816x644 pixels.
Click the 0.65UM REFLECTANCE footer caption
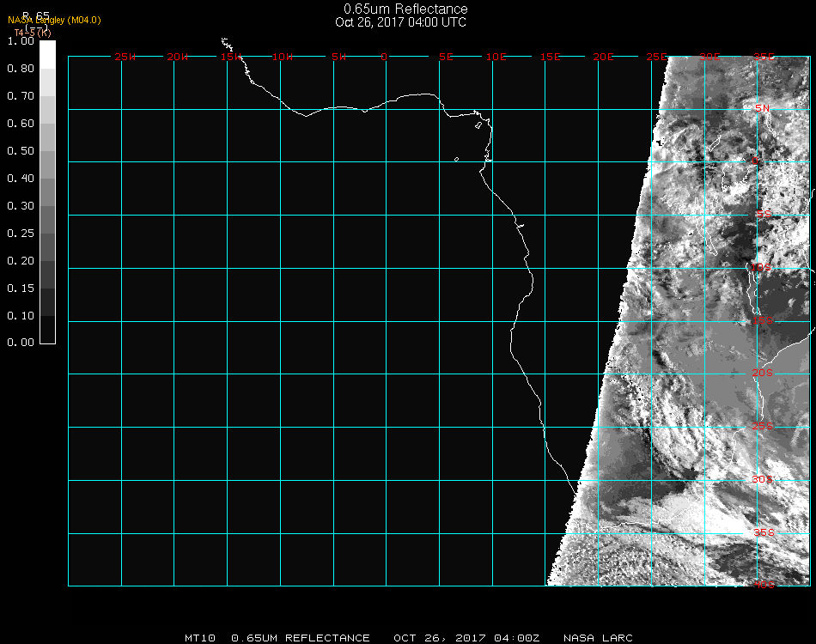pyautogui.click(x=301, y=638)
